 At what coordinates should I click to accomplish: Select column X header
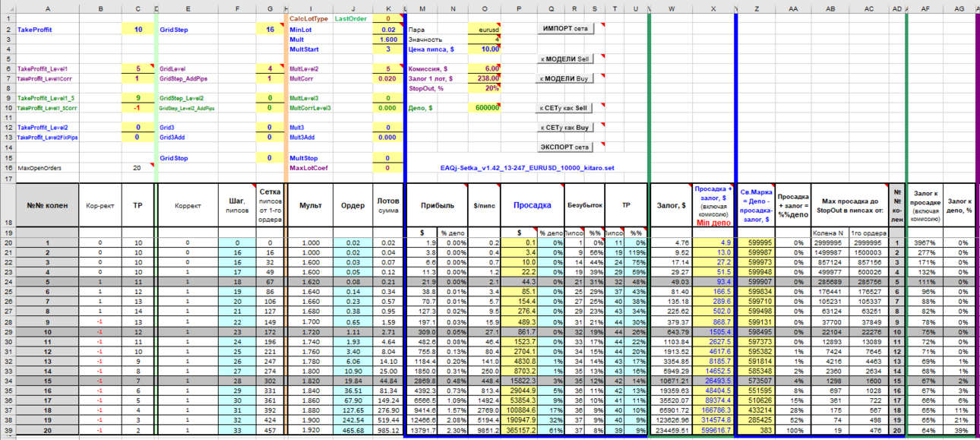[x=713, y=8]
